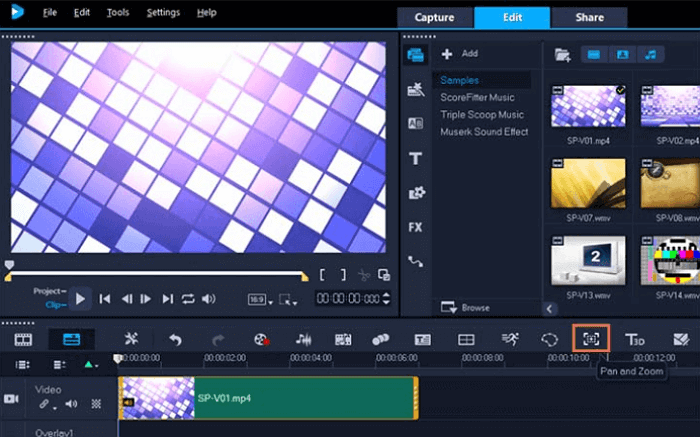This screenshot has height=437, width=700.
Task: Click the 3D Title Editor icon
Action: [635, 339]
